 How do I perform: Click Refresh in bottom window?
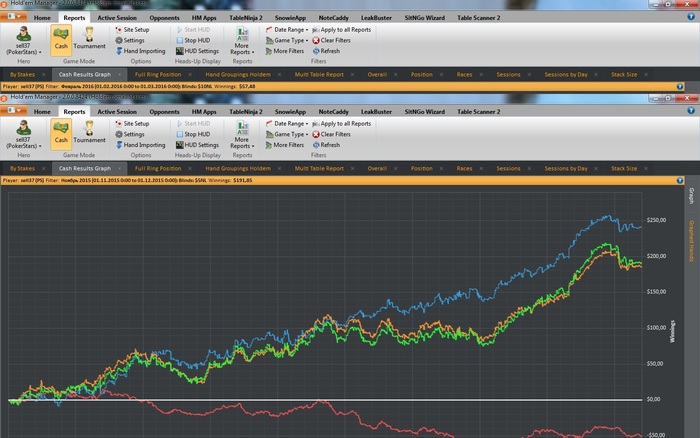pyautogui.click(x=326, y=145)
